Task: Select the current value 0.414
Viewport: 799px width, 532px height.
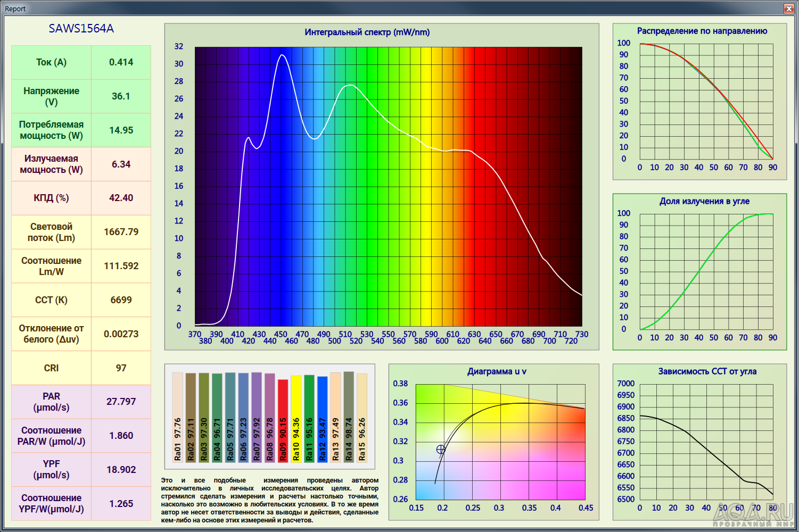Action: (121, 62)
